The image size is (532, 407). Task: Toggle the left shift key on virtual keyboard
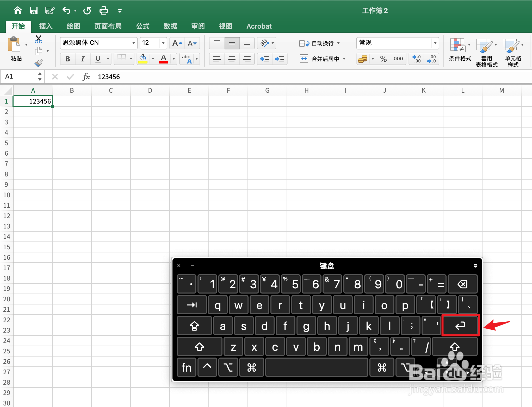click(x=200, y=346)
